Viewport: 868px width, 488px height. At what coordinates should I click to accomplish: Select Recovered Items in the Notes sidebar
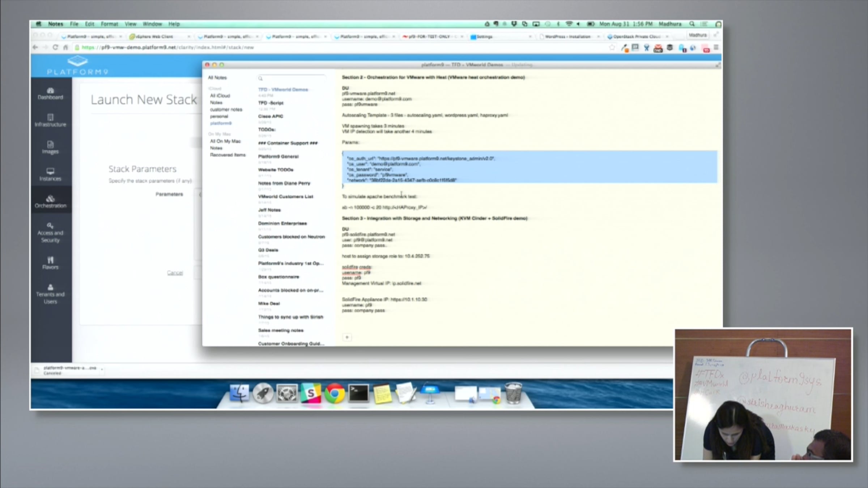tap(228, 155)
